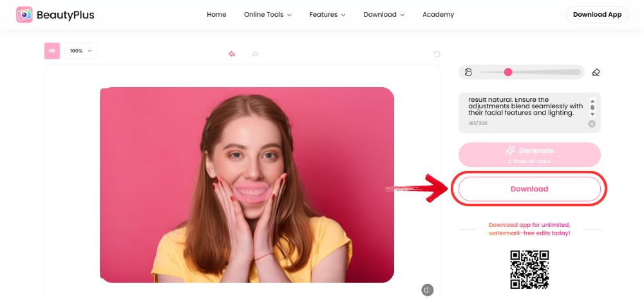
Task: Select the hand brush tool icon
Action: pyautogui.click(x=468, y=72)
